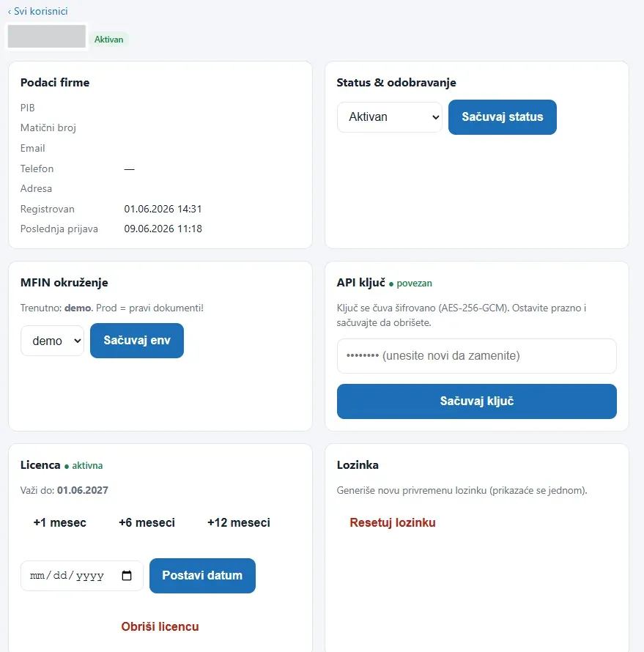Click the Telefon label

click(37, 168)
